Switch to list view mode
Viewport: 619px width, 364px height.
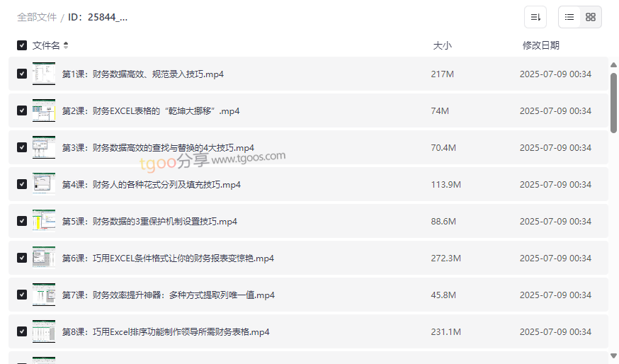point(569,17)
